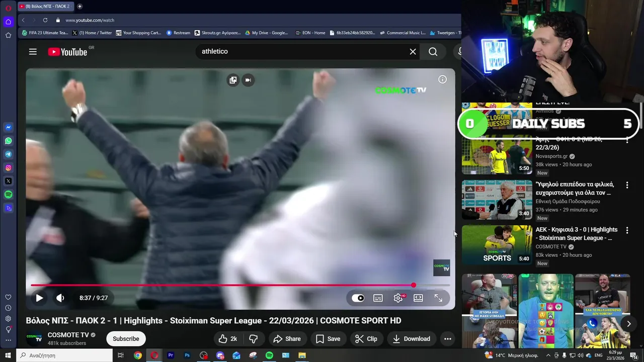Open Spotify in the Opera sidebar
Image resolution: width=644 pixels, height=362 pixels.
point(9,195)
